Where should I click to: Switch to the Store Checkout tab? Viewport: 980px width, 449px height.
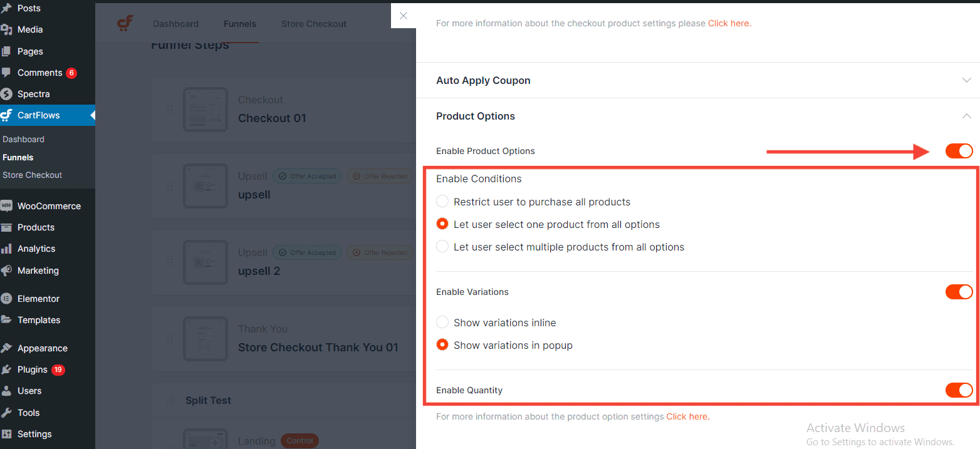pyautogui.click(x=313, y=24)
